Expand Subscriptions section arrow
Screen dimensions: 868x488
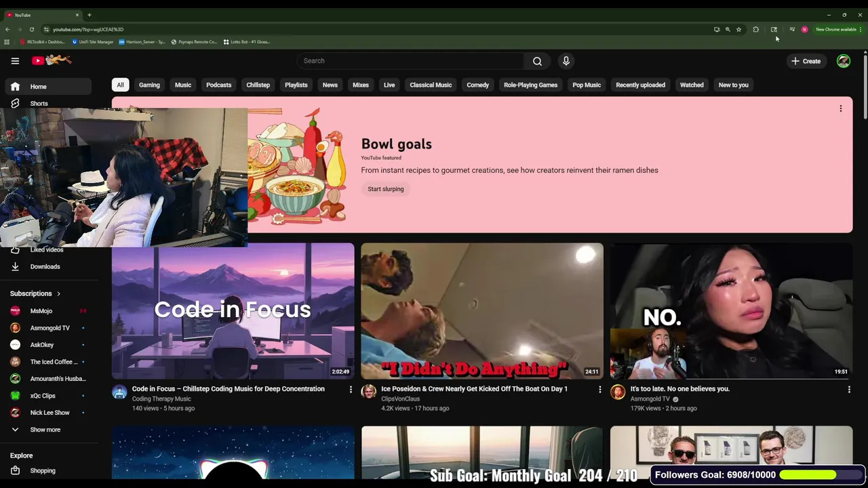pos(58,294)
